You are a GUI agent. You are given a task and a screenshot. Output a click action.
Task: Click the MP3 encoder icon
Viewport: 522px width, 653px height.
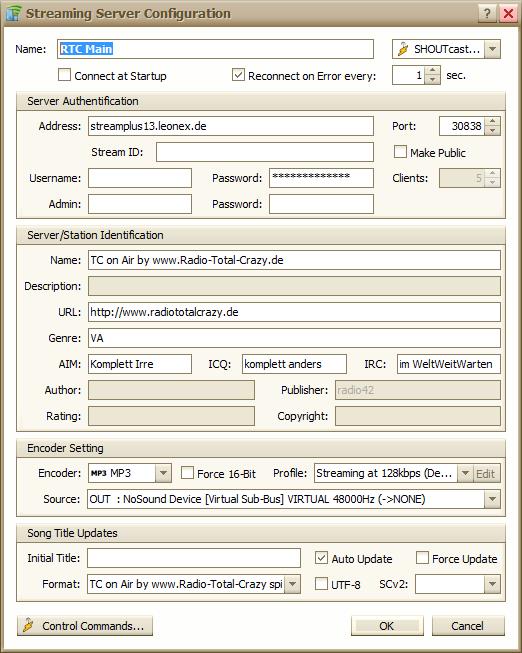click(98, 473)
